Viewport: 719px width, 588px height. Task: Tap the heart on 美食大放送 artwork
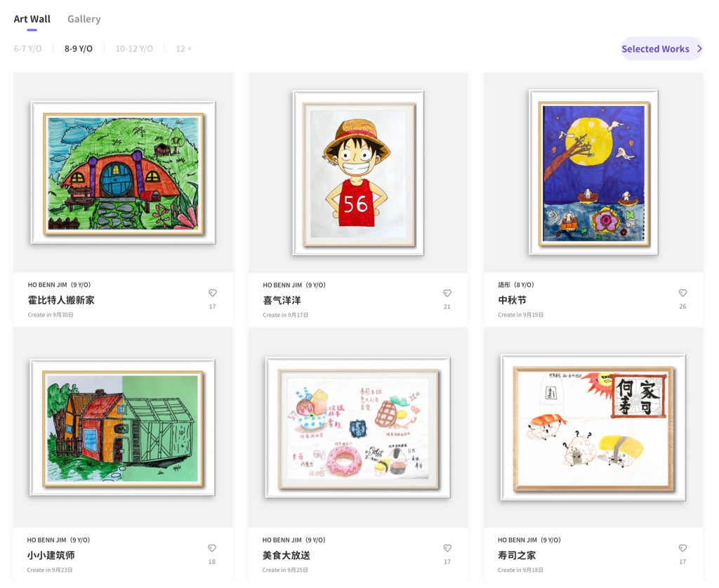[447, 548]
